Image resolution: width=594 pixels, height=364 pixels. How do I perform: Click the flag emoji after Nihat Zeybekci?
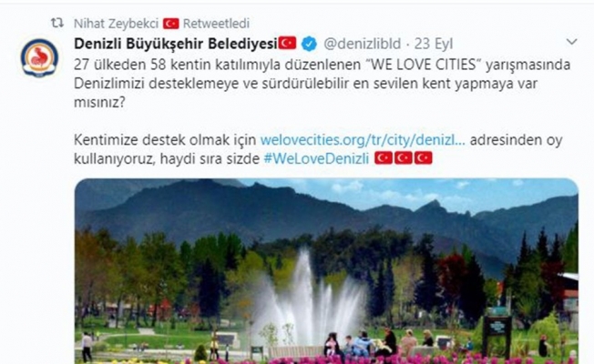coord(171,24)
